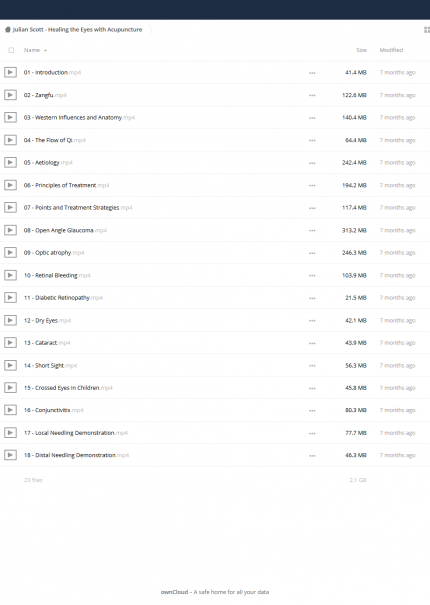Click video icon for 18 - Distal Needling Demonstration
The image size is (430, 605).
point(10,455)
